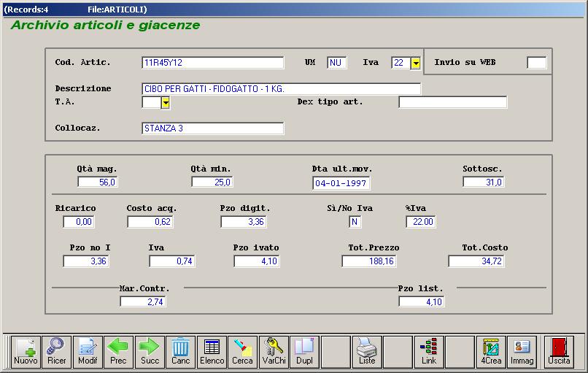Click the UM field showing NU

pyautogui.click(x=336, y=63)
